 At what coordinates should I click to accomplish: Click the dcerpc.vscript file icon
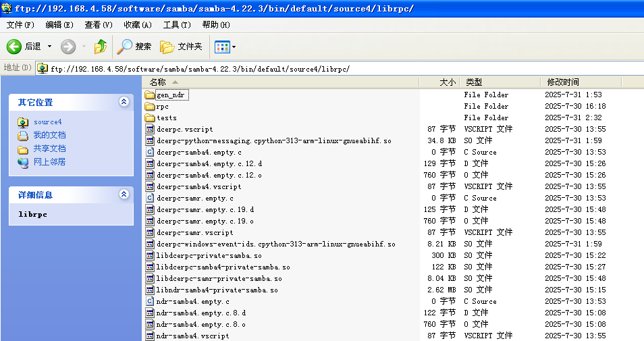150,130
